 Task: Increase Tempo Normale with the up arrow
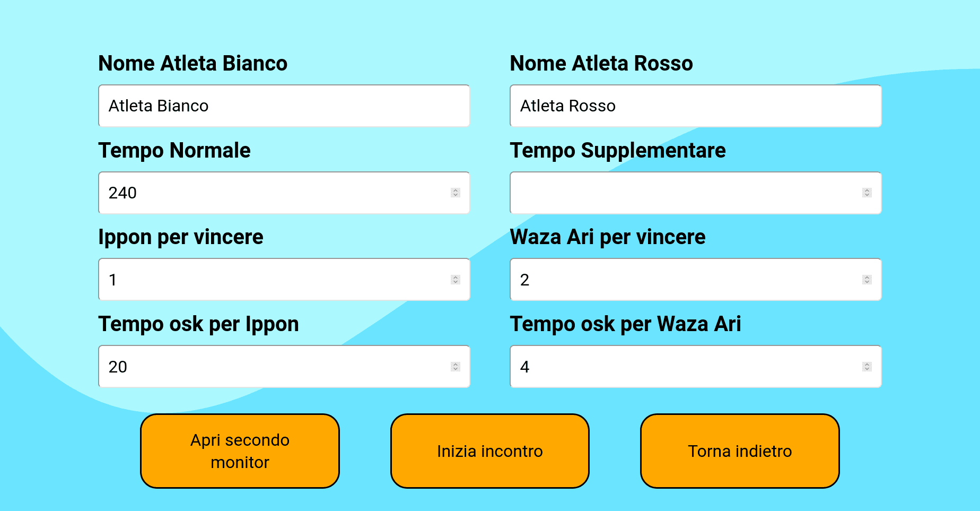[x=456, y=190]
